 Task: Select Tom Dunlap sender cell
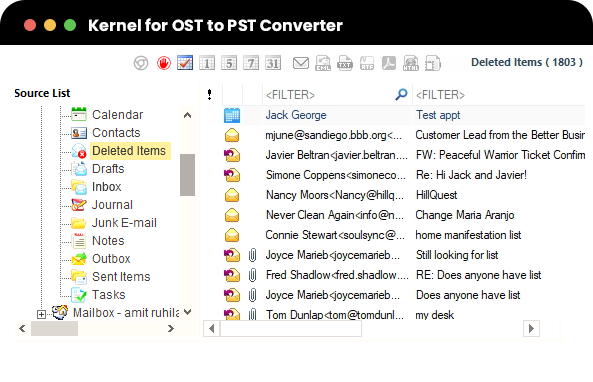(335, 315)
